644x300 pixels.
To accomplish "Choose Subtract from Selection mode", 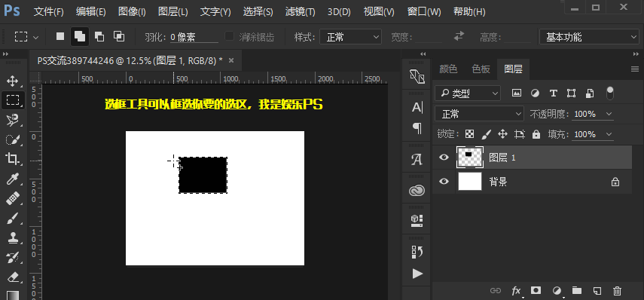I will (99, 37).
